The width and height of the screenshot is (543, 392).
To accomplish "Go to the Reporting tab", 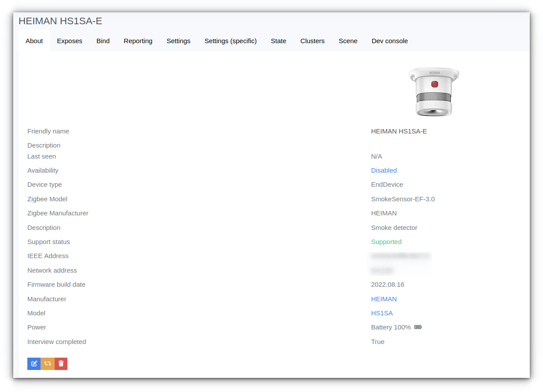I will click(x=138, y=41).
